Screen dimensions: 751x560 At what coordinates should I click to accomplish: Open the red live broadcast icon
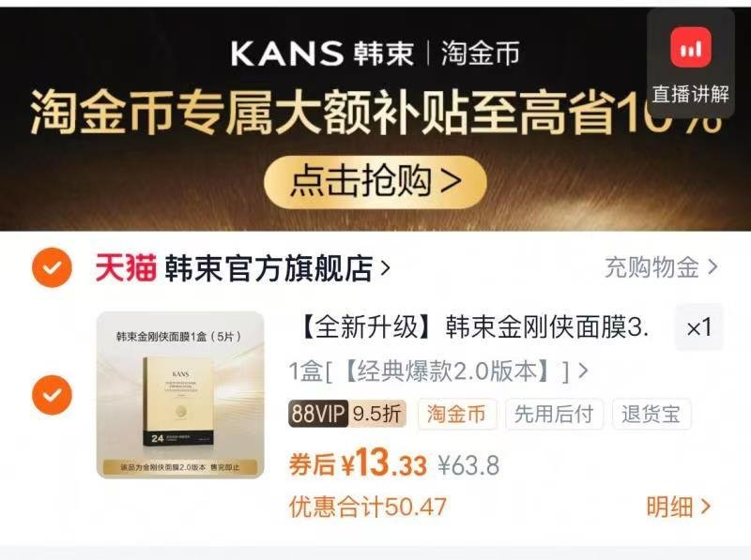[691, 48]
